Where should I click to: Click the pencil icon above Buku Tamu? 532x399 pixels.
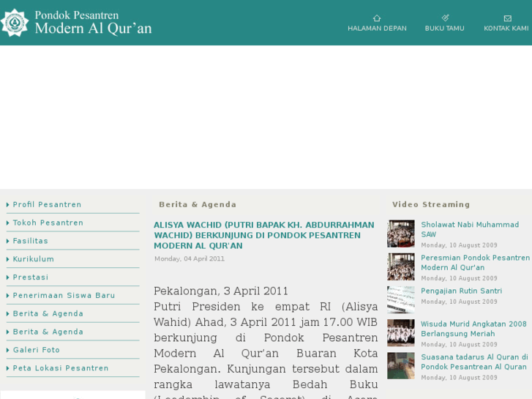[445, 18]
